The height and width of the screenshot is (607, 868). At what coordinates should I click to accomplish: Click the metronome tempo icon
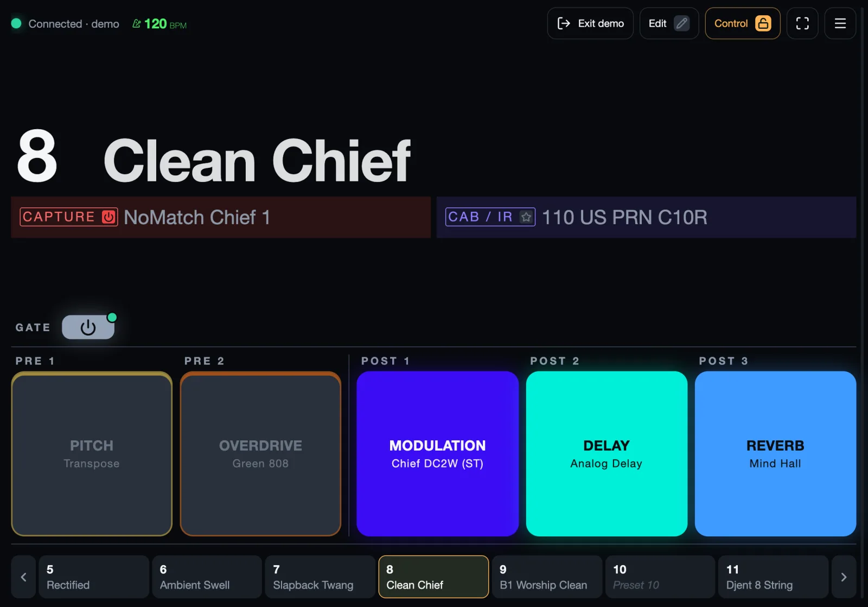[137, 23]
